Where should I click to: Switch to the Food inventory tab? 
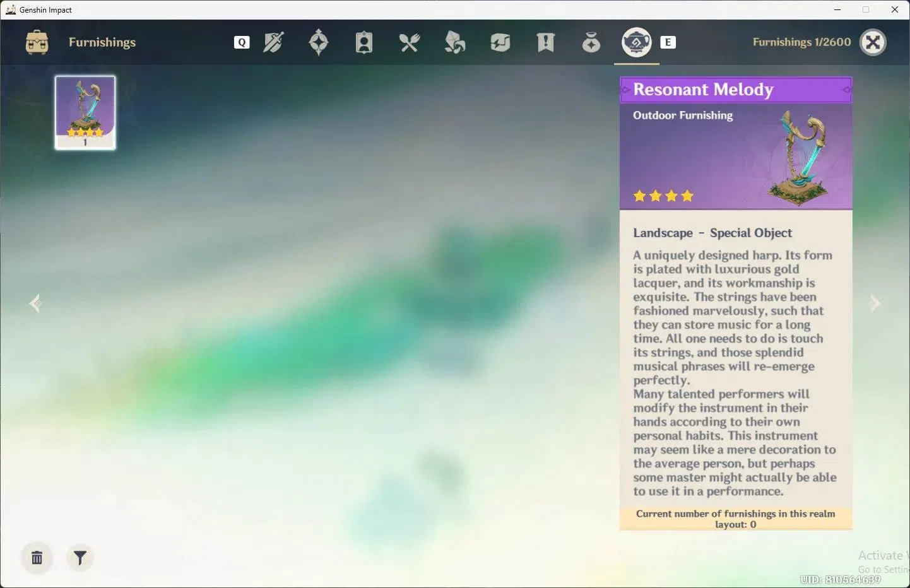[x=410, y=42]
